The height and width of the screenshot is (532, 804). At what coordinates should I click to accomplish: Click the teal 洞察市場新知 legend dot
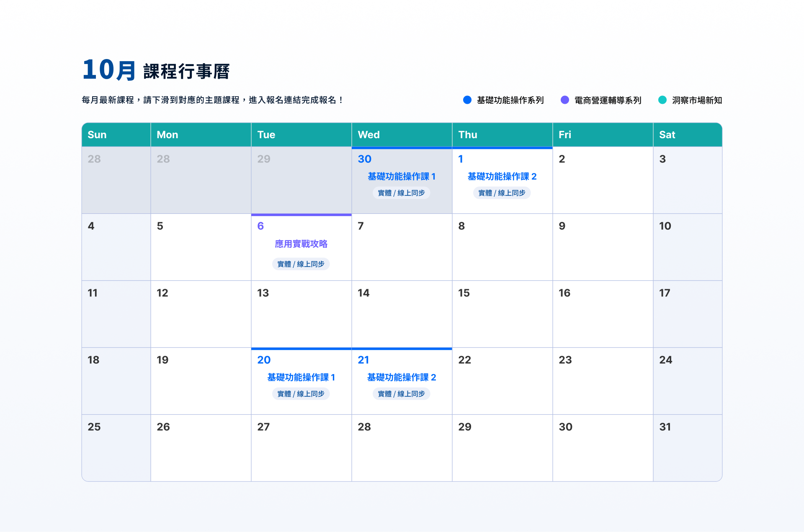pyautogui.click(x=662, y=100)
